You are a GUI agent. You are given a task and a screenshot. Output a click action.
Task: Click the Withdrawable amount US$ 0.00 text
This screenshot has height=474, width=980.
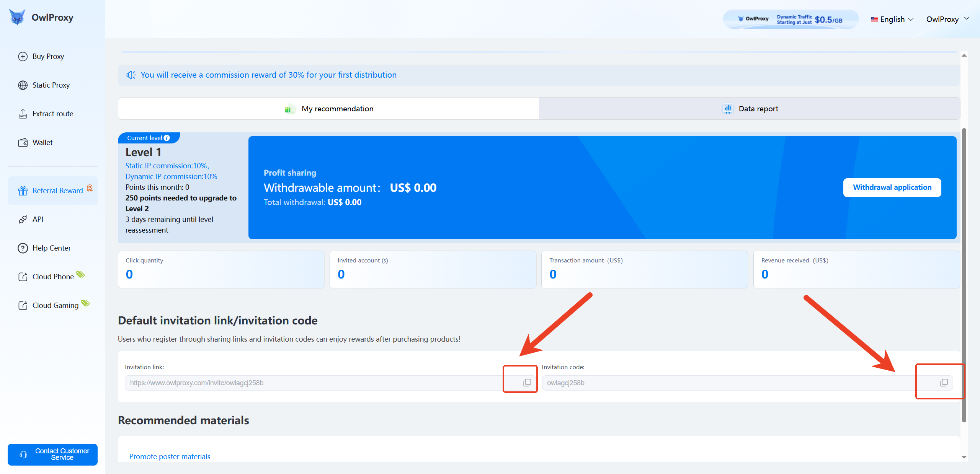coord(350,188)
